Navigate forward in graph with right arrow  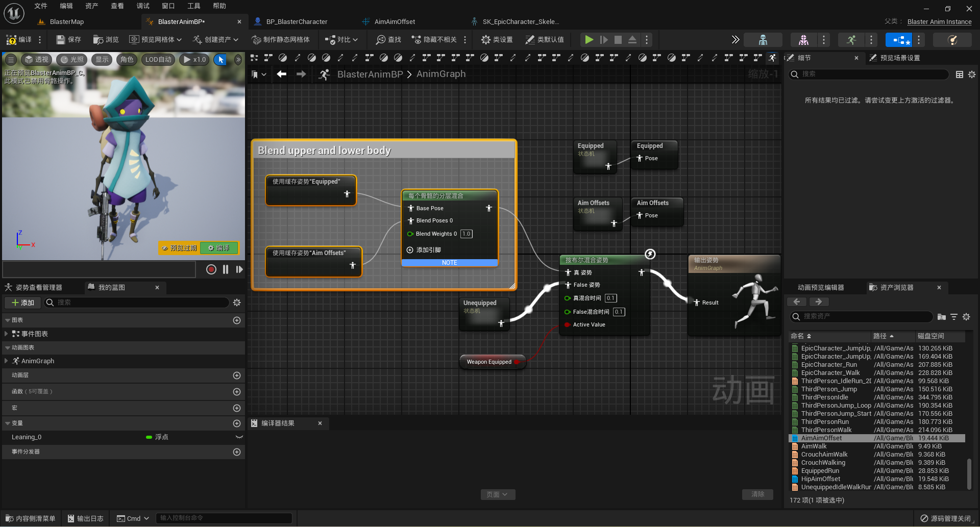(x=301, y=74)
